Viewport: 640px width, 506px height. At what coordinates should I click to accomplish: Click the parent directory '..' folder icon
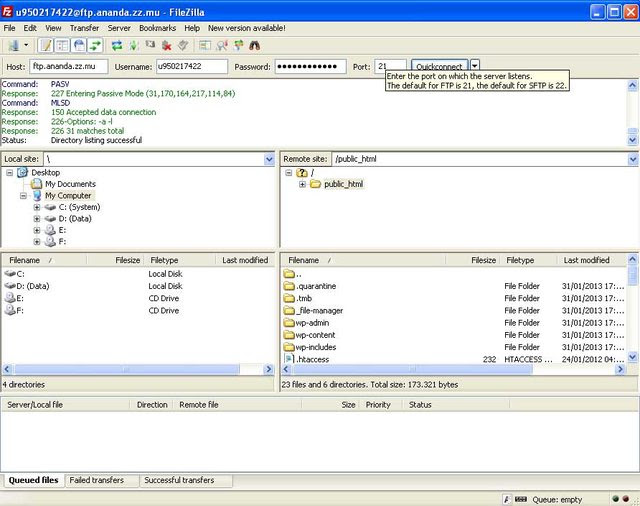(x=289, y=273)
